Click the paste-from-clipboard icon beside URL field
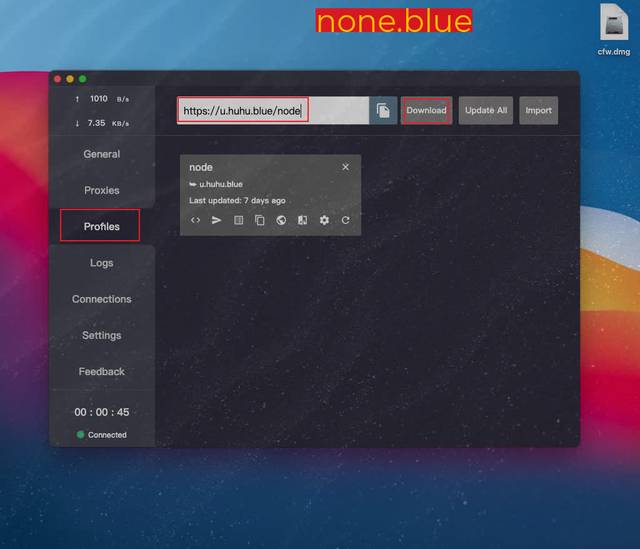Screen dimensions: 640x549 tap(383, 110)
